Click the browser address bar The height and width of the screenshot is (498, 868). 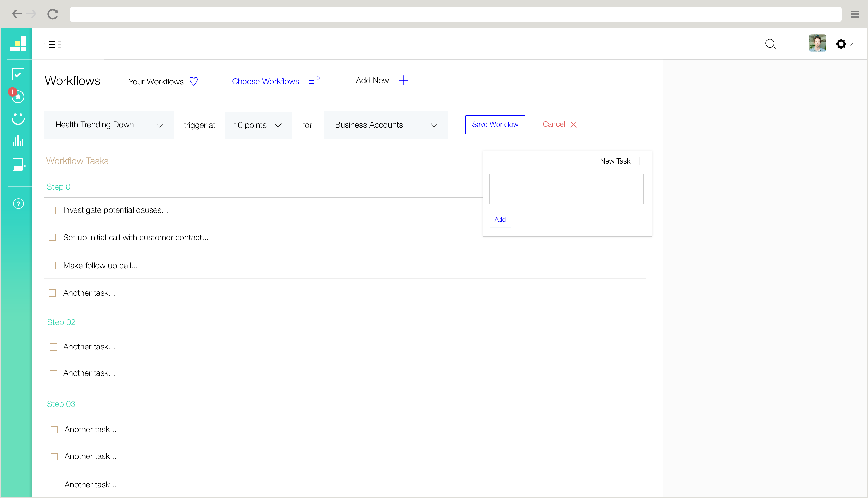coord(455,14)
